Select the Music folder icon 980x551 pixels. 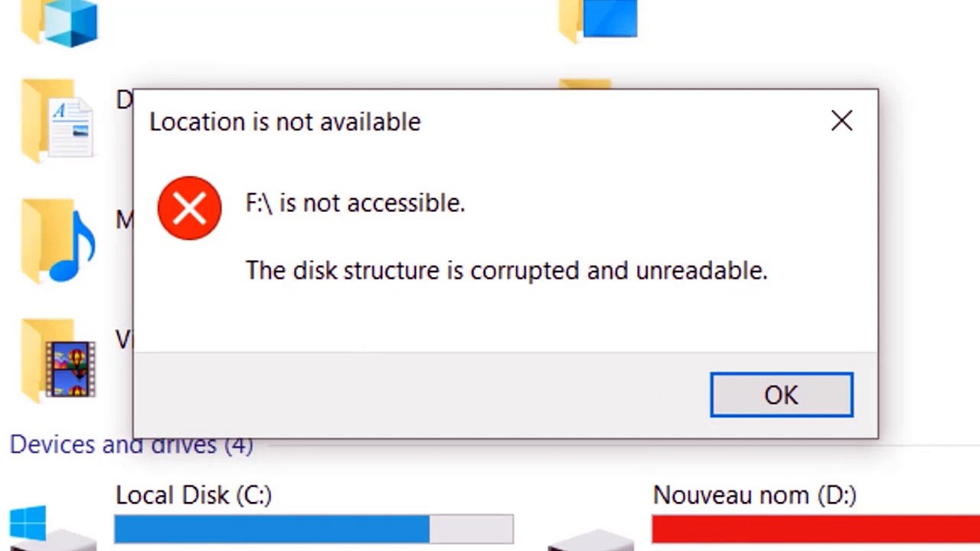(59, 240)
